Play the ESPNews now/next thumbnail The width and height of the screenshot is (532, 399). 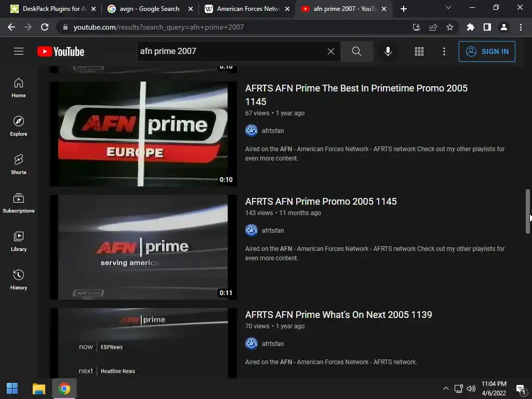[143, 343]
